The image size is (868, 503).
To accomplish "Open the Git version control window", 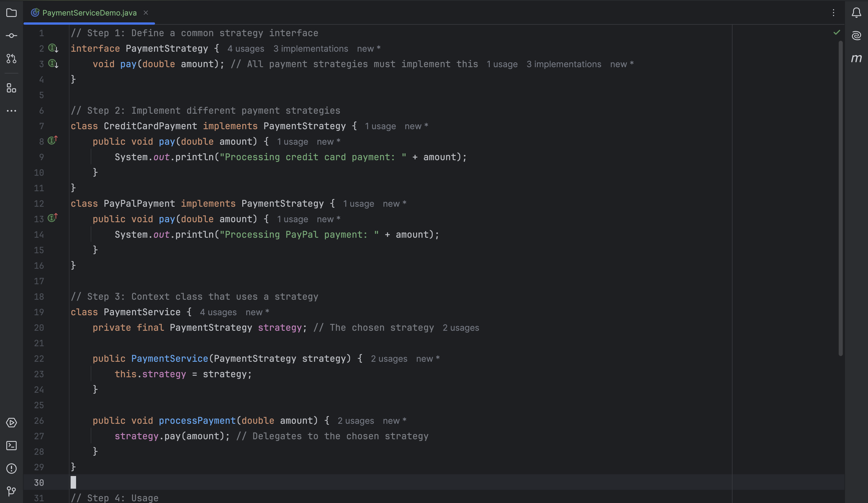I will (11, 491).
